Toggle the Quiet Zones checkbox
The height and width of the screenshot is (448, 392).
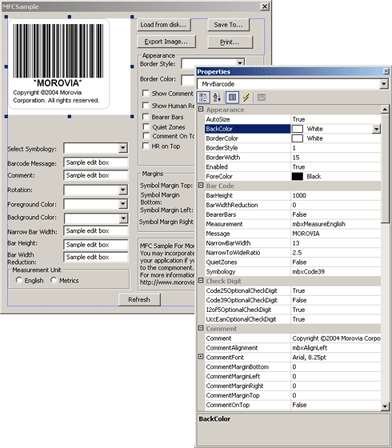tap(146, 127)
